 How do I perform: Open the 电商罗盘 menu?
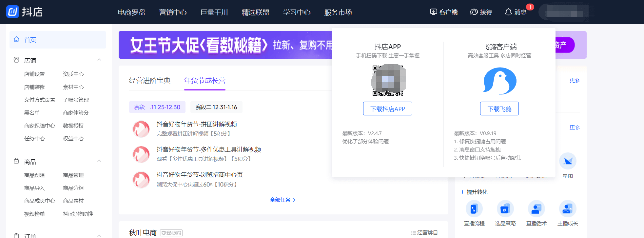pos(132,12)
